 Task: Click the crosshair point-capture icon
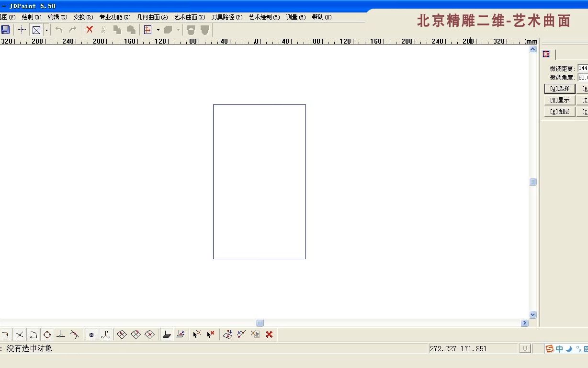coord(21,29)
